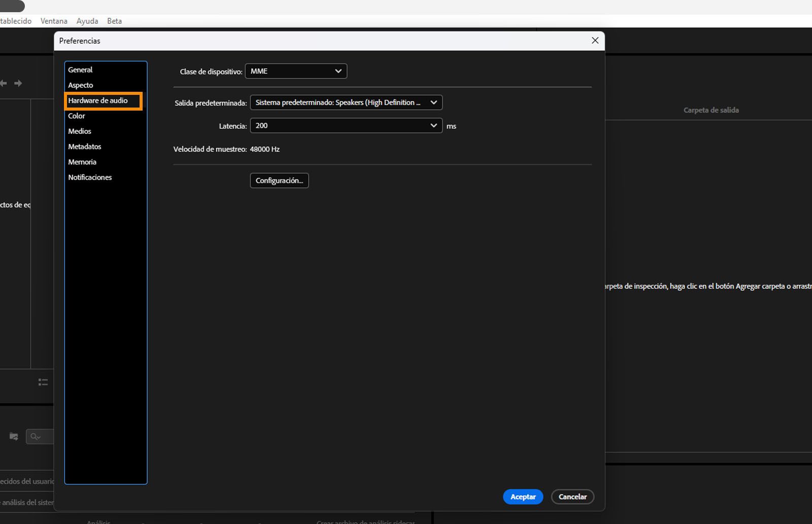Click the Preferencias dialog title
Image resolution: width=812 pixels, height=524 pixels.
pyautogui.click(x=80, y=41)
